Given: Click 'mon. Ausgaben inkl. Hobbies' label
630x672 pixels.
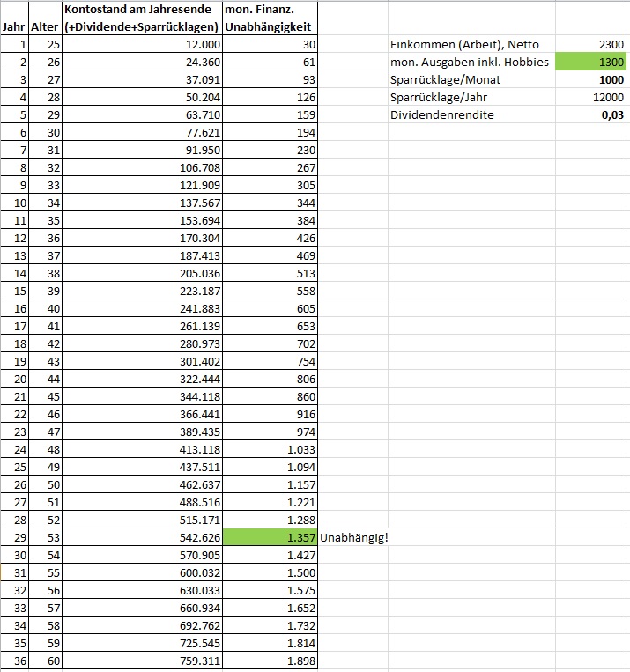Looking at the screenshot, I should pyautogui.click(x=471, y=62).
